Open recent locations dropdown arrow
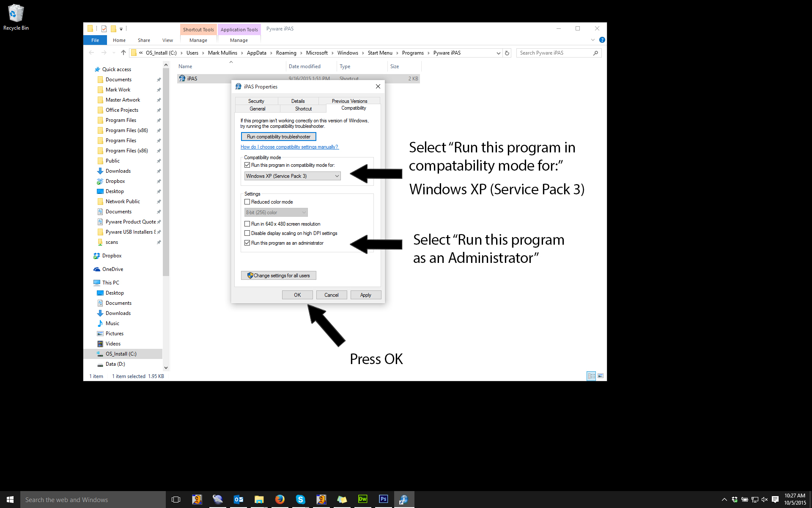Screen dimensions: 812x508 tap(114, 53)
